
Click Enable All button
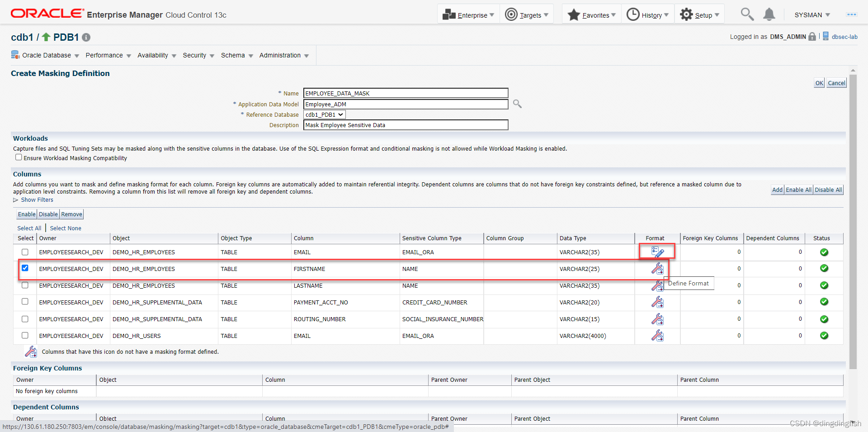click(798, 190)
